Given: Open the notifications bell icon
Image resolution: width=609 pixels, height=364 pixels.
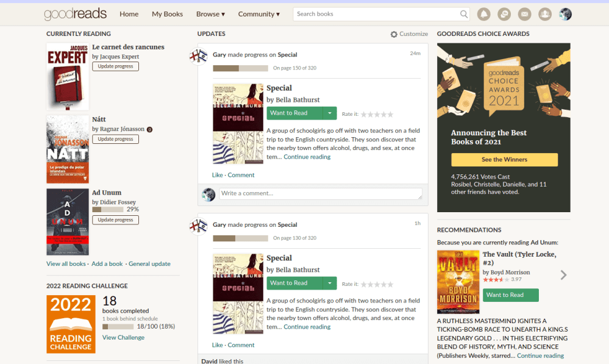Looking at the screenshot, I should pos(483,14).
